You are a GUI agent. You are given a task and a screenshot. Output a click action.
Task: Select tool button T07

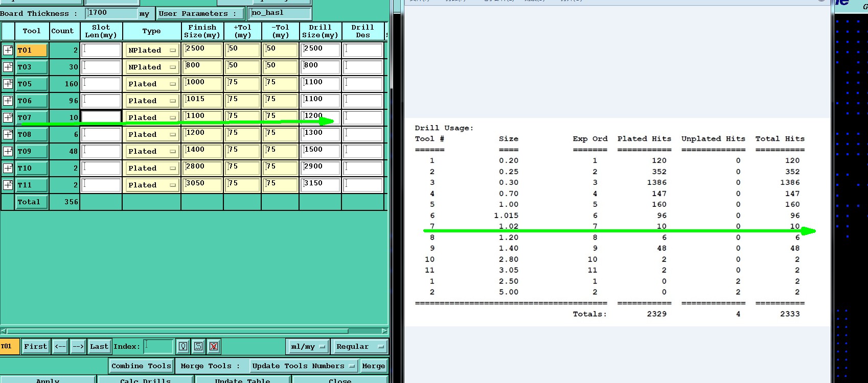tap(32, 117)
